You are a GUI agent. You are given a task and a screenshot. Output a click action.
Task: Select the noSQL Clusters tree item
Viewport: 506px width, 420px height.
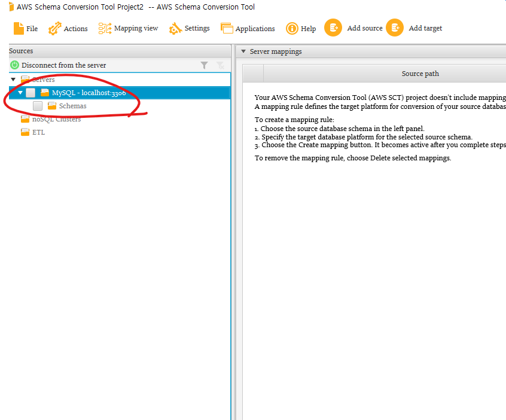[x=56, y=119]
